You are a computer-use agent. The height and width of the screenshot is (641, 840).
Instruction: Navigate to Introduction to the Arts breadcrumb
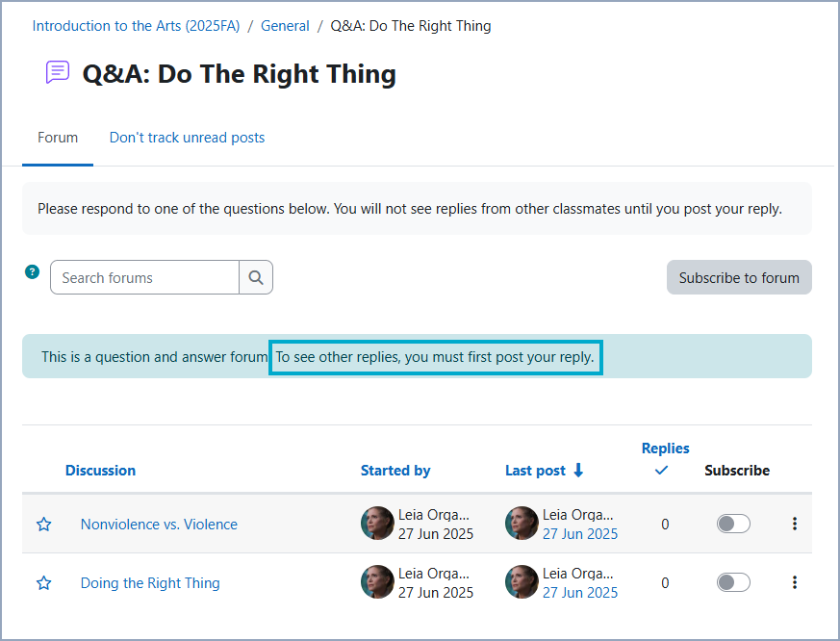[135, 25]
